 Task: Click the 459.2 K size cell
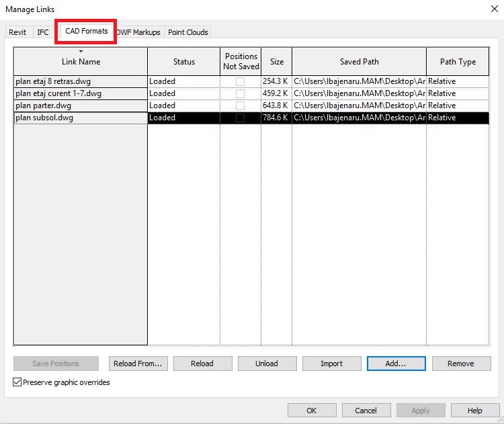276,94
